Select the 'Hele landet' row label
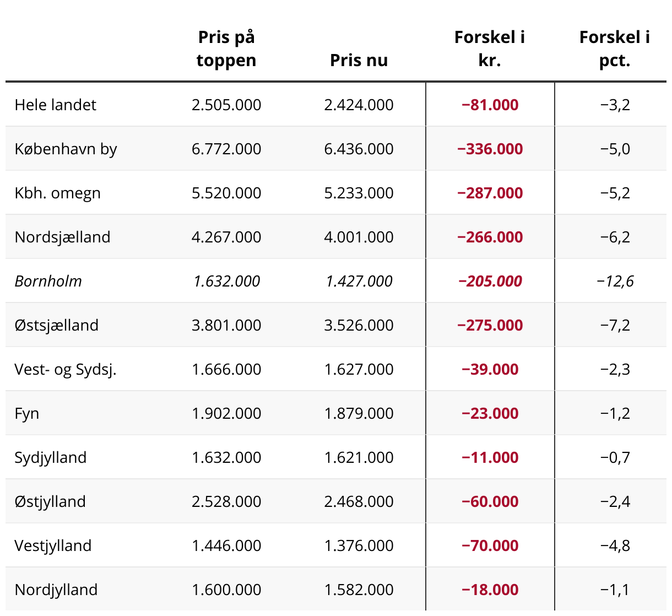672x616 pixels. coord(55,105)
